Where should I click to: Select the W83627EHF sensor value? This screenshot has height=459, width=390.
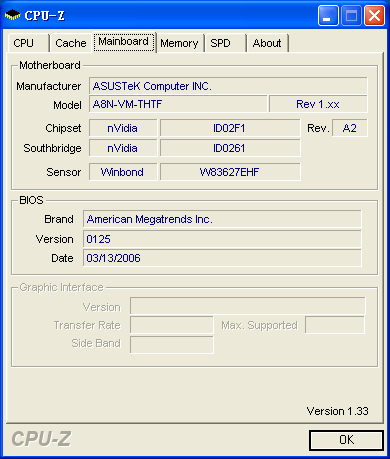coord(230,172)
